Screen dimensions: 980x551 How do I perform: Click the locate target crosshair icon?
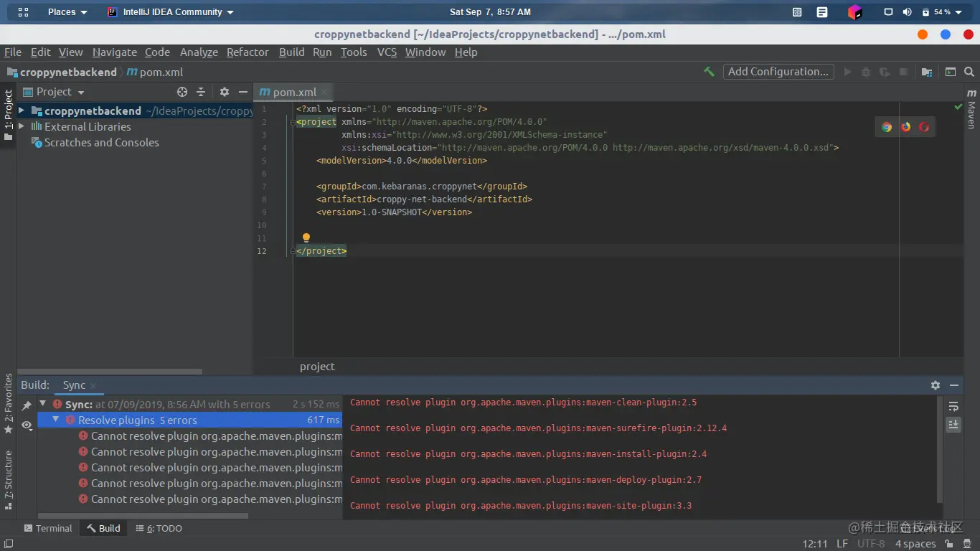click(182, 92)
